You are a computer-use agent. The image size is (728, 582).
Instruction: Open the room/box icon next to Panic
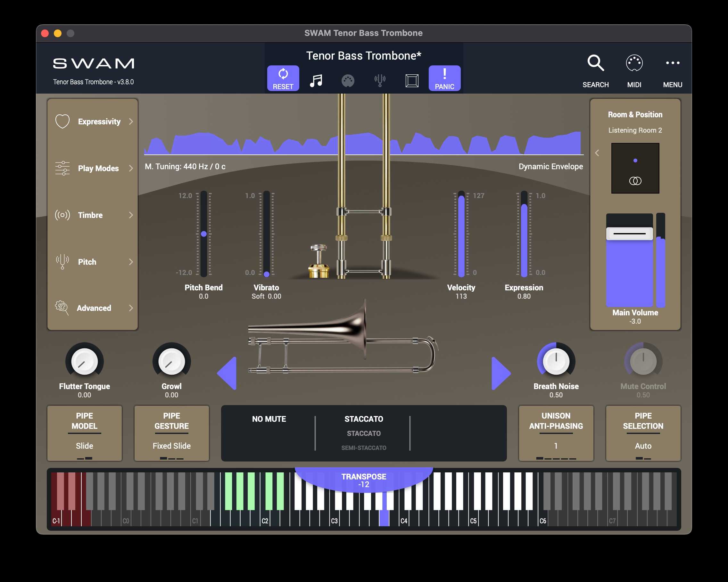[412, 80]
